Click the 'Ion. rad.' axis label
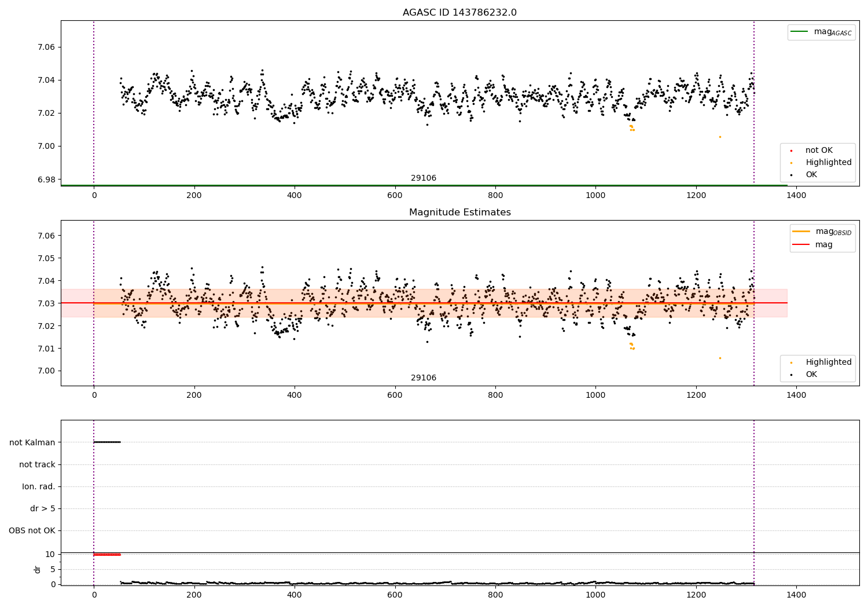 click(39, 486)
